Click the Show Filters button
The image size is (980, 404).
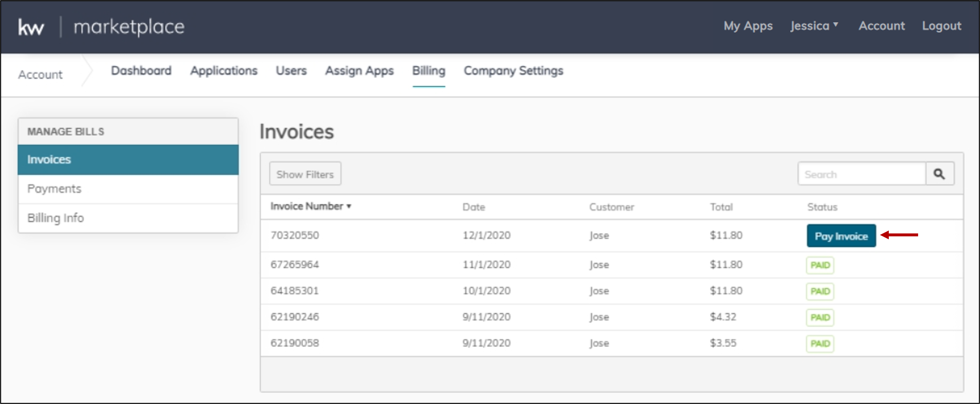click(305, 174)
